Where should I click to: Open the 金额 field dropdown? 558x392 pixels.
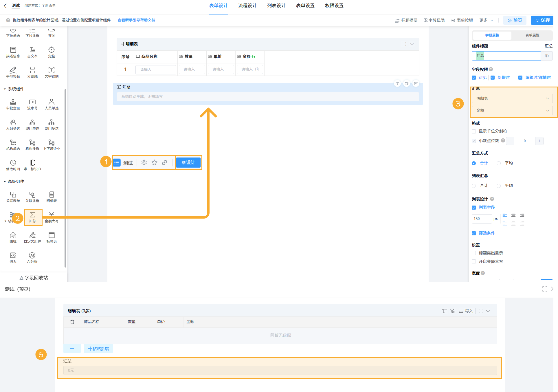pyautogui.click(x=512, y=111)
